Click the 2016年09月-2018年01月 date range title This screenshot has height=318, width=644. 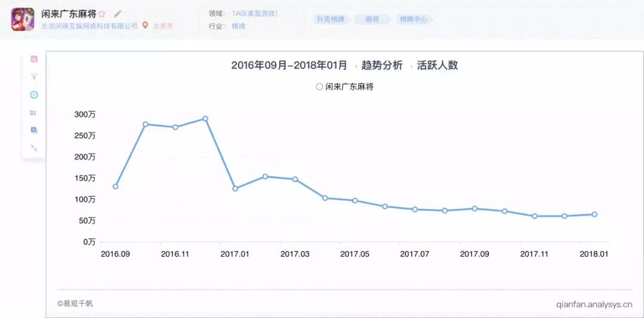coord(289,66)
